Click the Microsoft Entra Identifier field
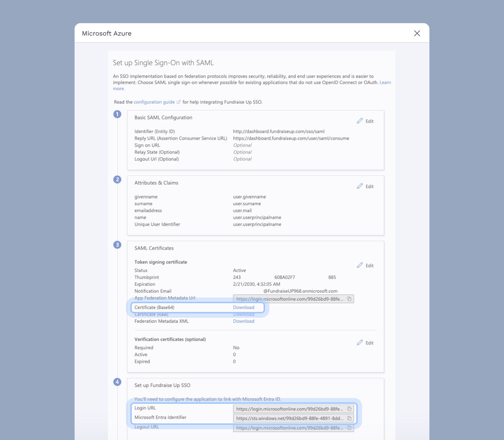504x440 pixels. pos(293,418)
